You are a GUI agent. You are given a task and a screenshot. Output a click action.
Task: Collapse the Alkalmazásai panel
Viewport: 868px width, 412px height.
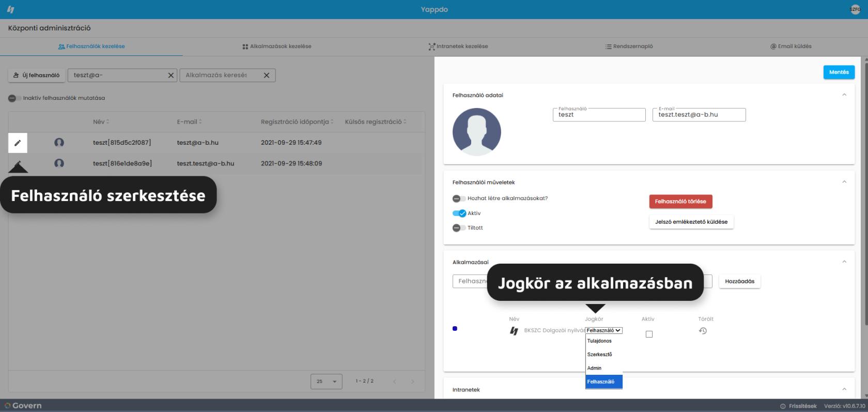click(844, 262)
